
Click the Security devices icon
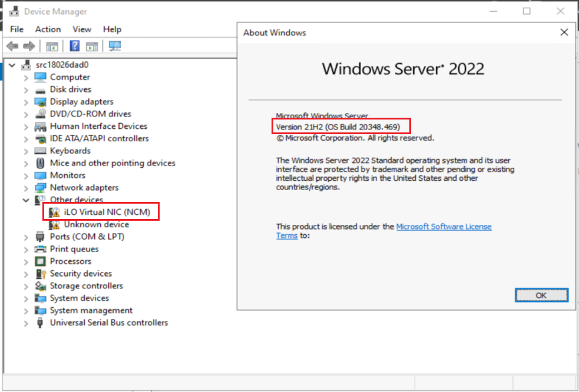pyautogui.click(x=40, y=274)
